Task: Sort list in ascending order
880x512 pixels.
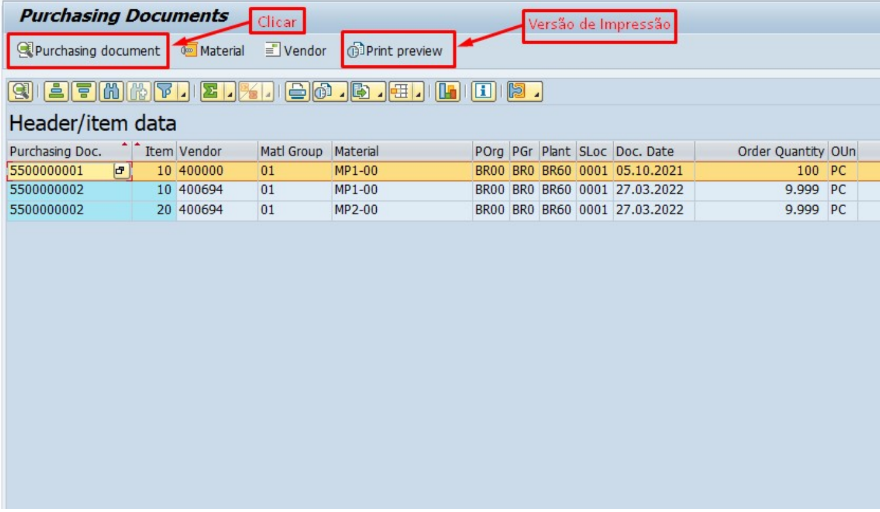Action: 56,91
